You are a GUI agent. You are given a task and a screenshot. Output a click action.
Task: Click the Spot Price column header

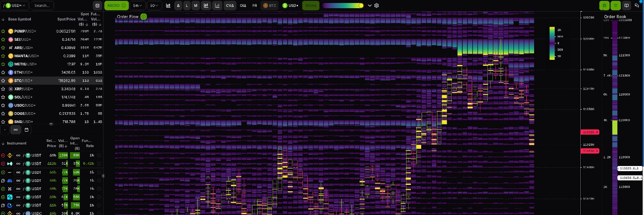pyautogui.click(x=66, y=19)
